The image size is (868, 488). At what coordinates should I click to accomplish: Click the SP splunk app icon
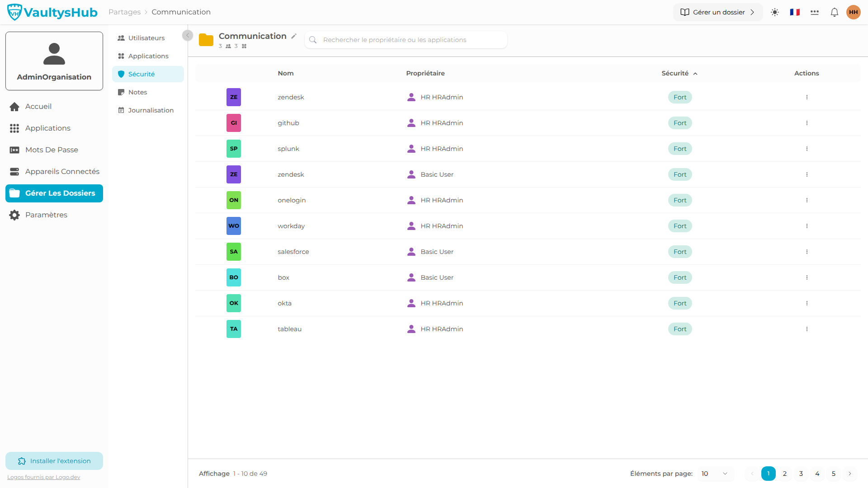(234, 149)
